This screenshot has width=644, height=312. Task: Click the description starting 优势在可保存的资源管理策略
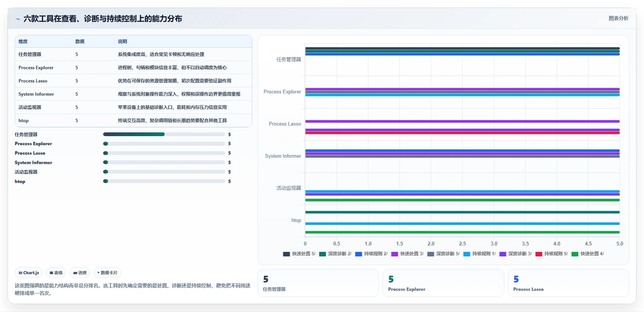(175, 81)
